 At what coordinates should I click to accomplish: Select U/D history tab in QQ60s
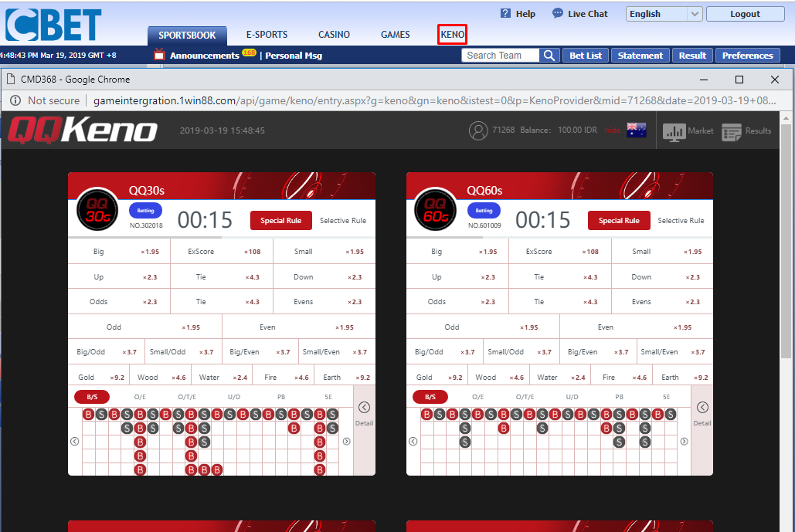click(x=572, y=397)
